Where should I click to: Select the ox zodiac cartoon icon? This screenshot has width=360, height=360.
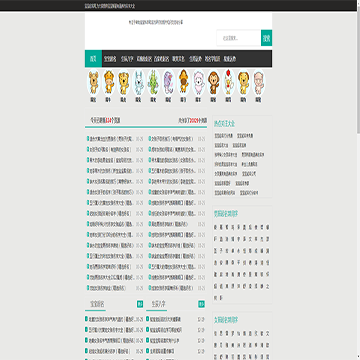pyautogui.click(x=109, y=82)
